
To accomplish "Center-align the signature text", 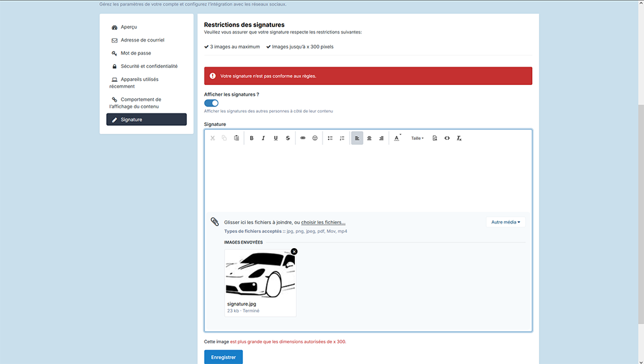I will click(369, 138).
